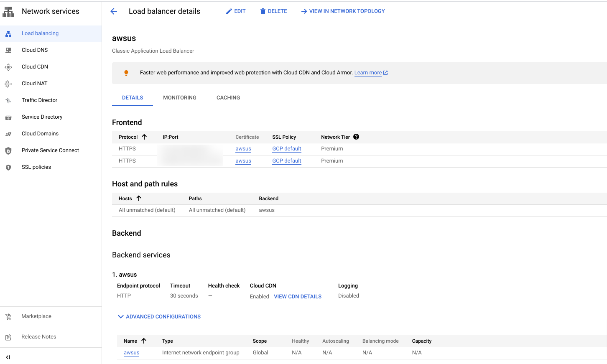Click the lightbulb tip icon
Viewport: 607px width, 364px height.
click(126, 73)
